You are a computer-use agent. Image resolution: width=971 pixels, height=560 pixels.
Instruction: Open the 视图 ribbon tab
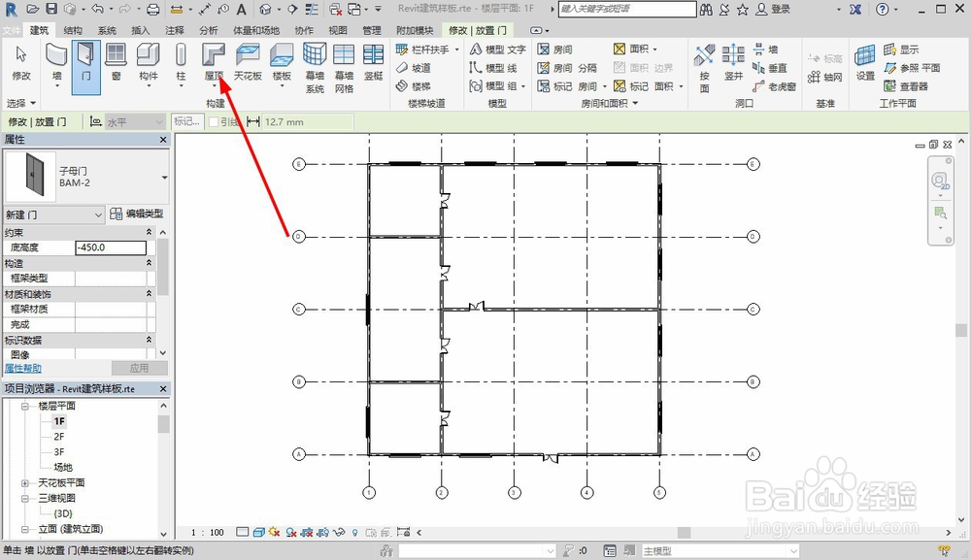click(x=338, y=30)
